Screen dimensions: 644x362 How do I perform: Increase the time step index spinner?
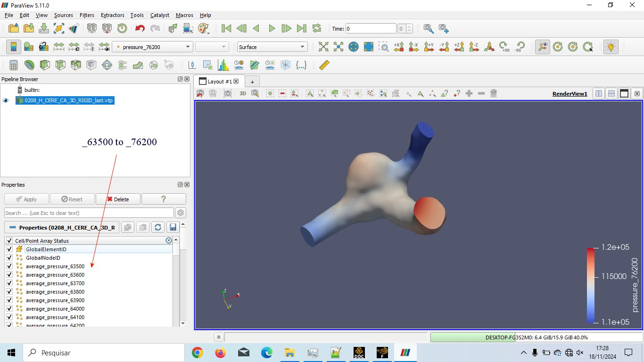[409, 26]
